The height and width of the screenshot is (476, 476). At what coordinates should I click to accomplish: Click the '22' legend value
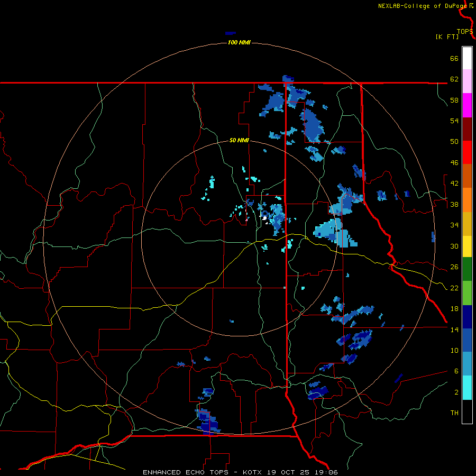[x=454, y=288]
